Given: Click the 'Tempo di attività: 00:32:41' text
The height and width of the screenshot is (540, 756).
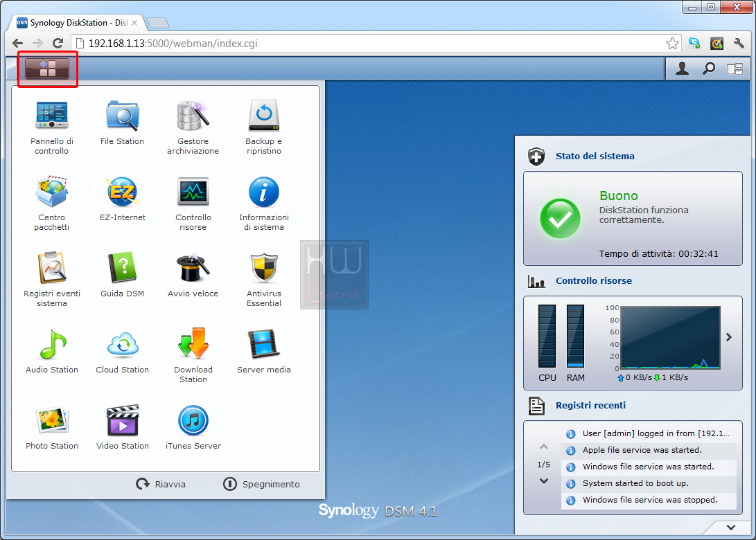Looking at the screenshot, I should pos(658,254).
